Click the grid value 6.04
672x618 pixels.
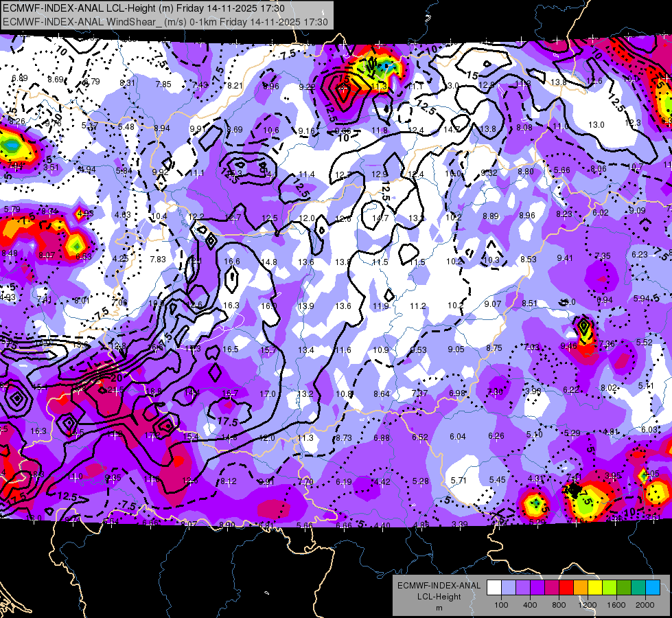click(x=458, y=436)
